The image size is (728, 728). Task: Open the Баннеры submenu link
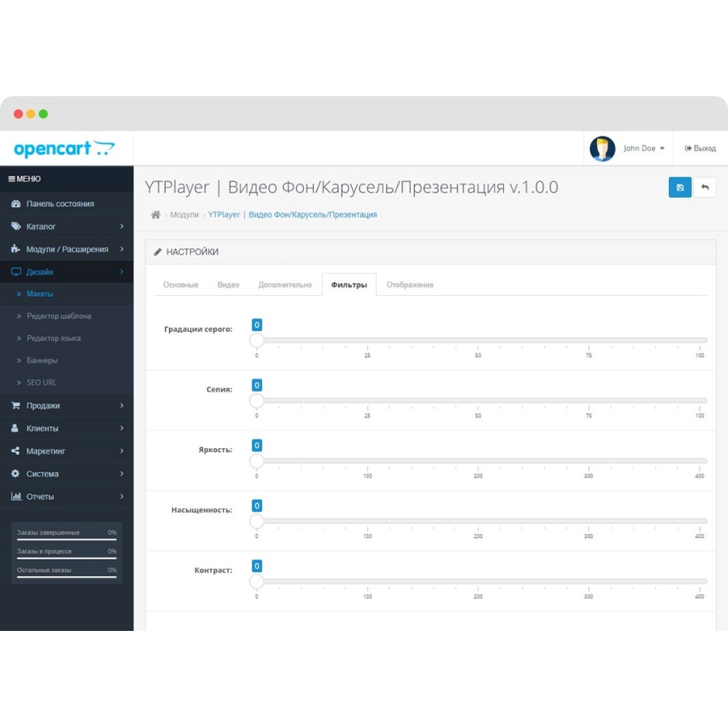(42, 360)
